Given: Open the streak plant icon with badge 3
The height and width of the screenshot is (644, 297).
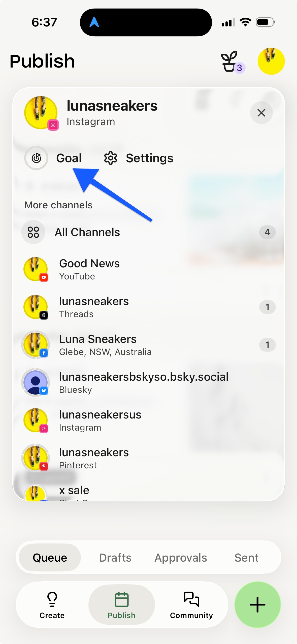Looking at the screenshot, I should click(x=233, y=62).
